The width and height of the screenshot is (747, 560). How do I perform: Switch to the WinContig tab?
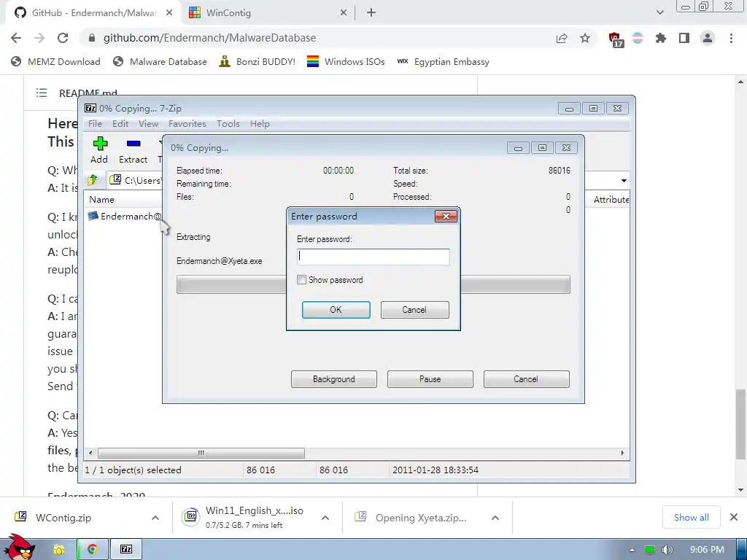(x=267, y=13)
